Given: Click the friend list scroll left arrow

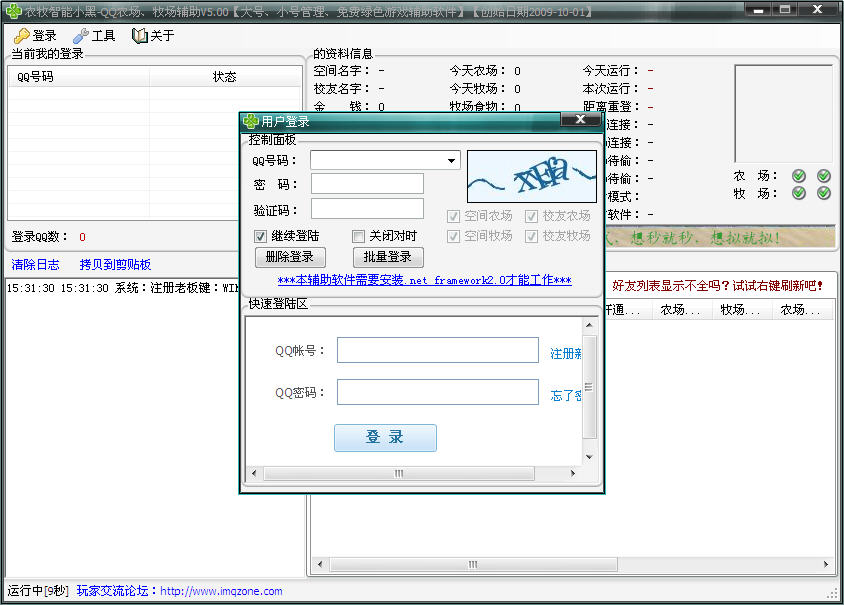Looking at the screenshot, I should click(320, 564).
